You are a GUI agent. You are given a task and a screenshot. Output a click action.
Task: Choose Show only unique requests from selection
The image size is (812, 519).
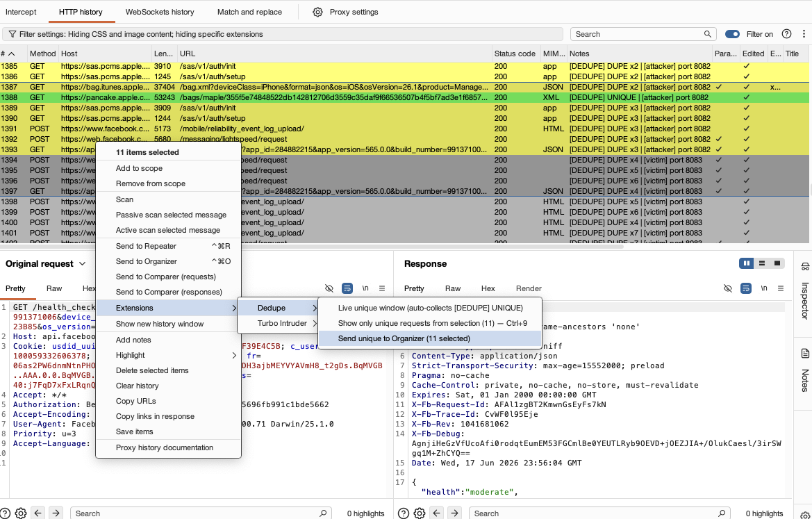pos(430,323)
